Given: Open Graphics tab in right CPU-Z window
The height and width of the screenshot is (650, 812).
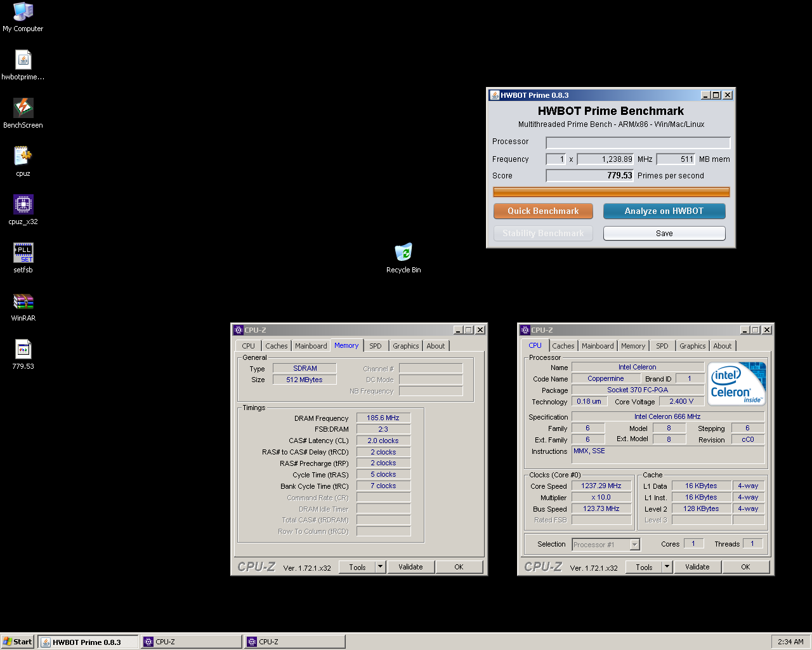Looking at the screenshot, I should (x=692, y=346).
